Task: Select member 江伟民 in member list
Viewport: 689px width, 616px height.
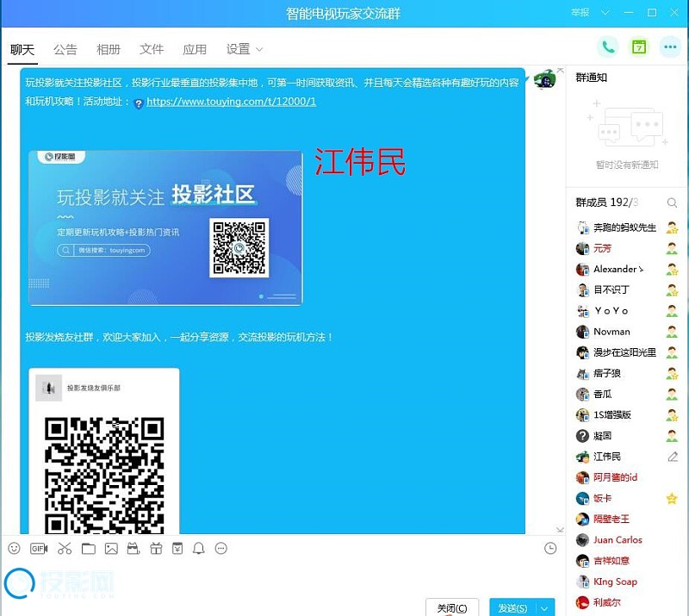Action: (627, 457)
